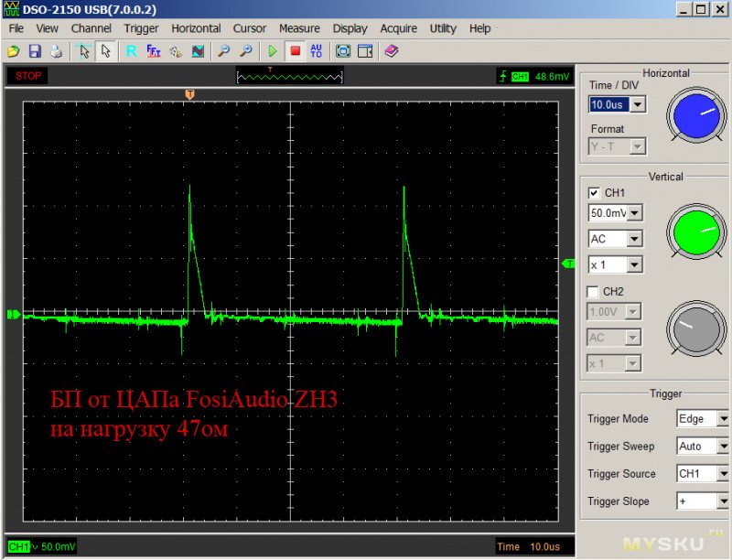This screenshot has height=560, width=732.
Task: Click the first zoom magnifier icon
Action: pyautogui.click(x=223, y=51)
